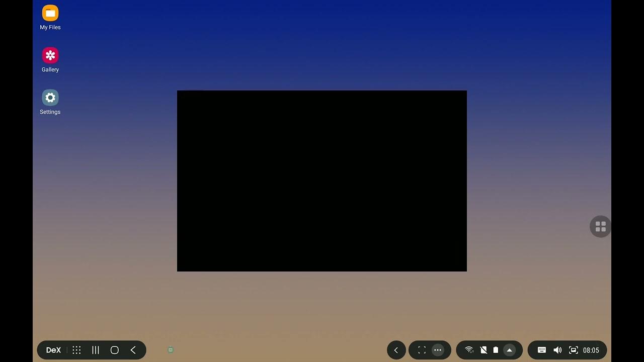
Task: Click the volume speaker icon
Action: [557, 350]
